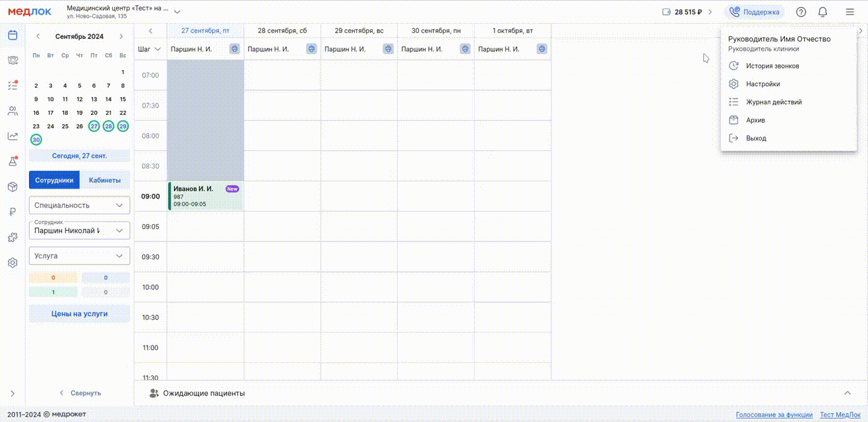Select date 29 in the mini calendar
The width and height of the screenshot is (868, 422).
[x=123, y=126]
